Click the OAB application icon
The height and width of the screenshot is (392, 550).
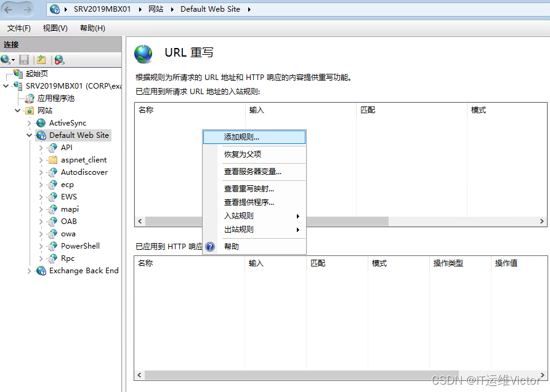pyautogui.click(x=52, y=222)
